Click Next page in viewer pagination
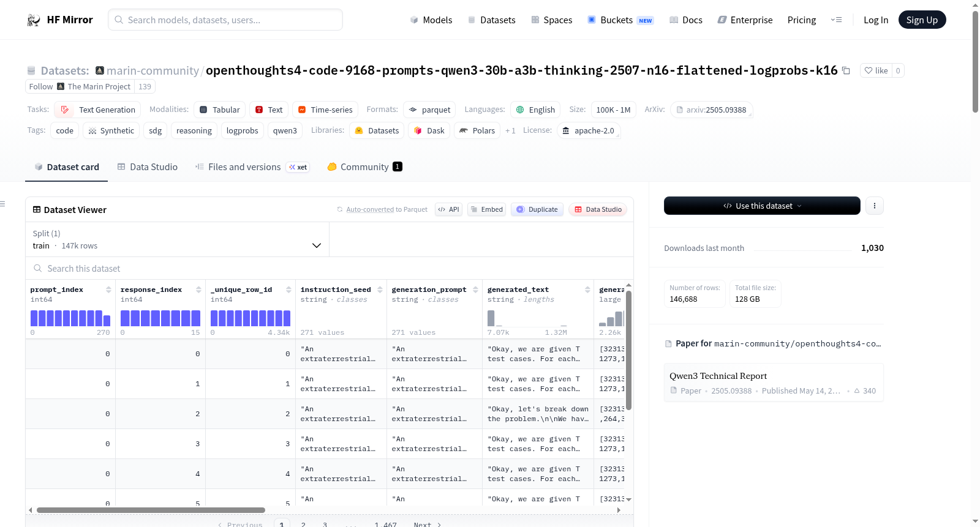Screen dimensions: 980x527 pos(427,525)
